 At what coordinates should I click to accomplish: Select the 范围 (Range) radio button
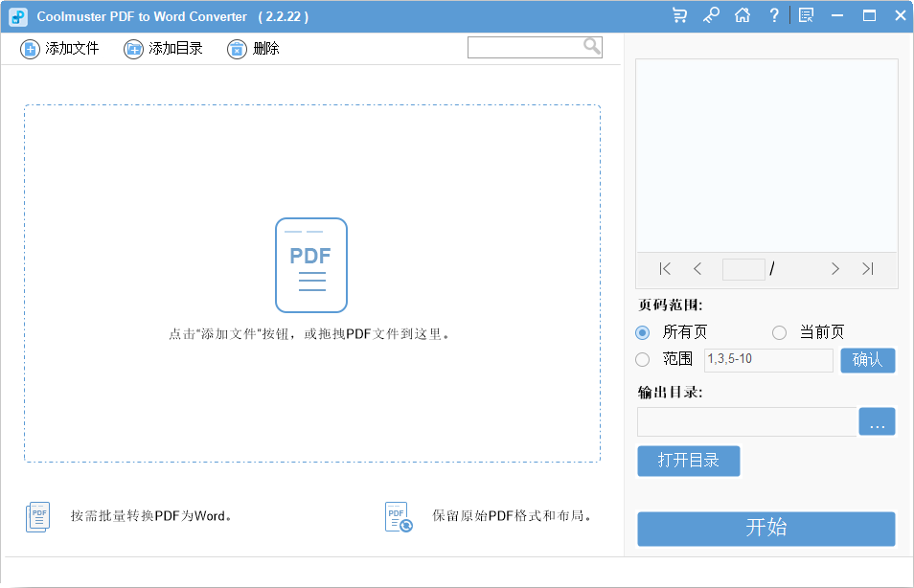[642, 359]
